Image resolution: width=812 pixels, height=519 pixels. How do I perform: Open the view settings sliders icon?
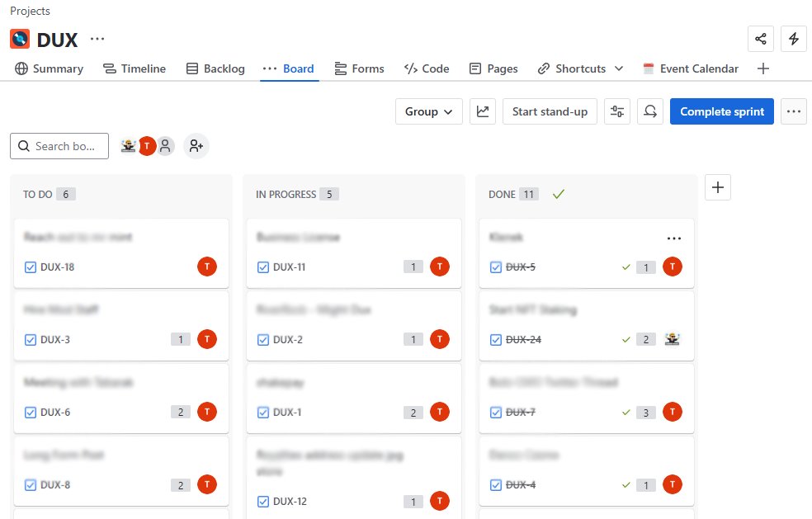[616, 111]
